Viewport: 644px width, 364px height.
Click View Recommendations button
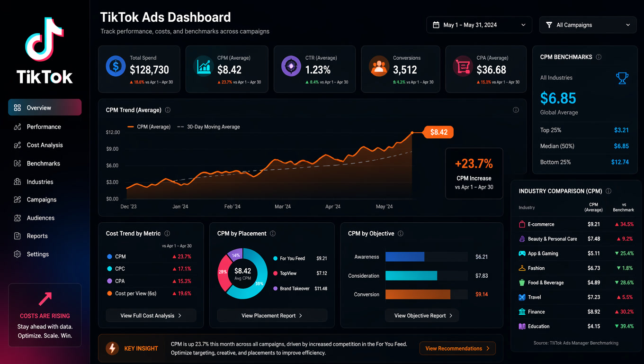457,348
